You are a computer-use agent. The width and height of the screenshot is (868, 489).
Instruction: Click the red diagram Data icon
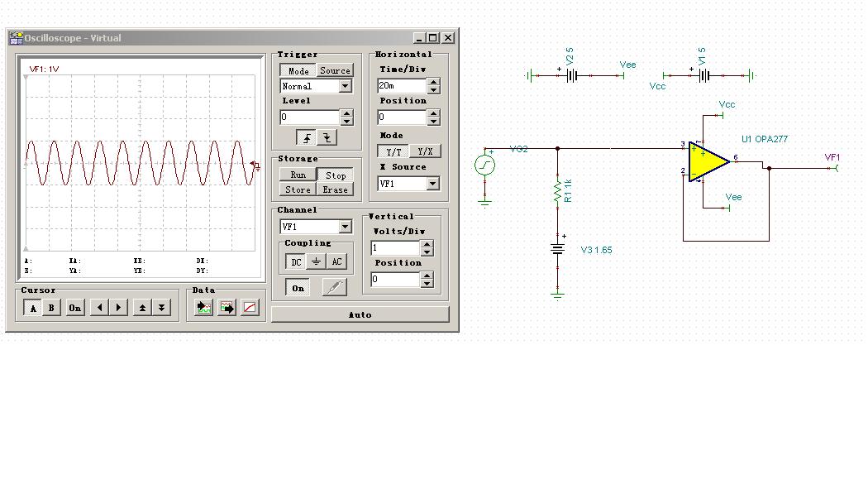pyautogui.click(x=250, y=308)
